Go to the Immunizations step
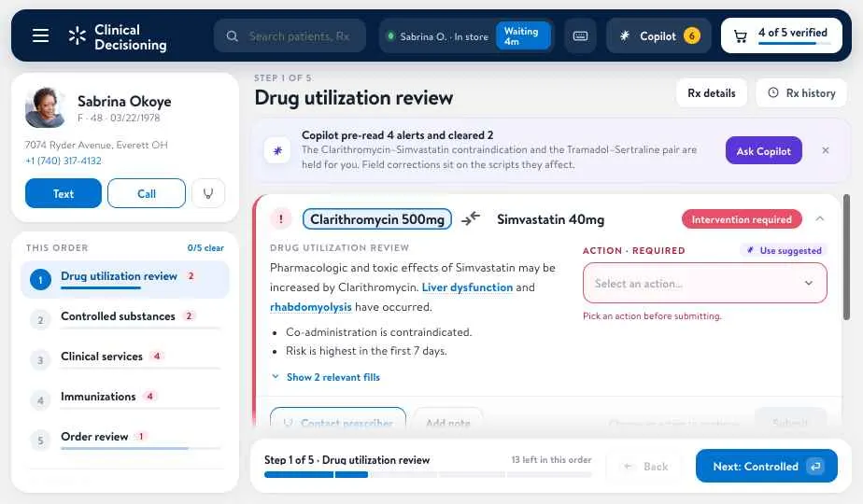 point(125,400)
